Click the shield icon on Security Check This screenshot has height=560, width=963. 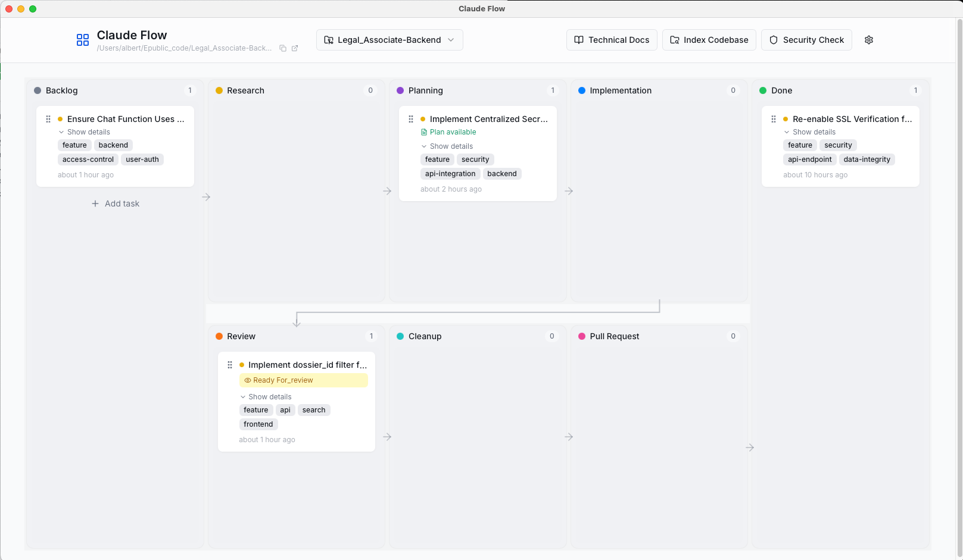[x=773, y=40]
